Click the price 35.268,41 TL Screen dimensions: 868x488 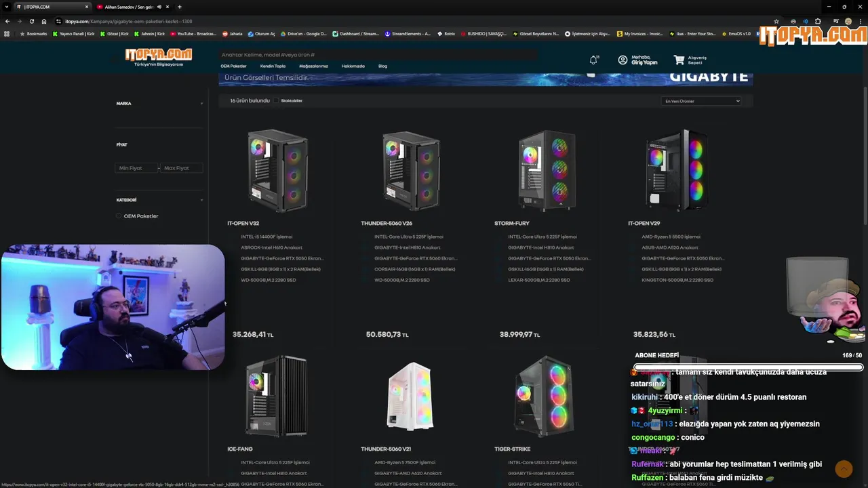tap(253, 335)
